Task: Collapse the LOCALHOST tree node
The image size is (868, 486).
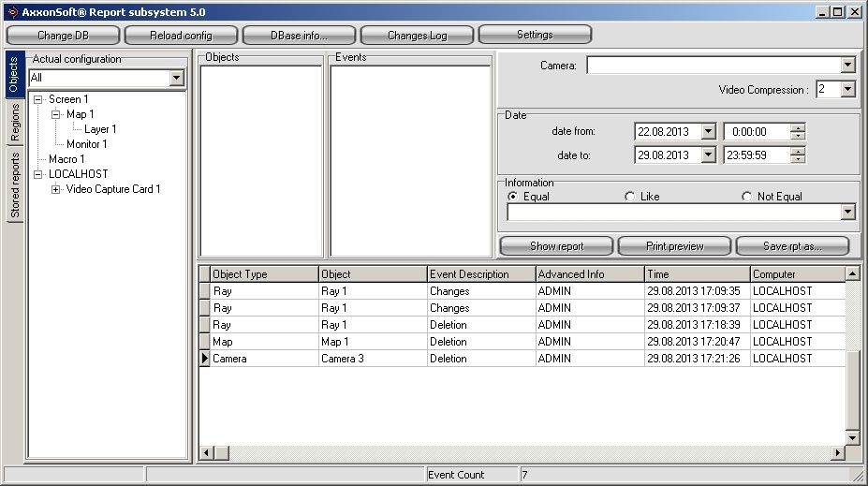Action: click(x=37, y=174)
